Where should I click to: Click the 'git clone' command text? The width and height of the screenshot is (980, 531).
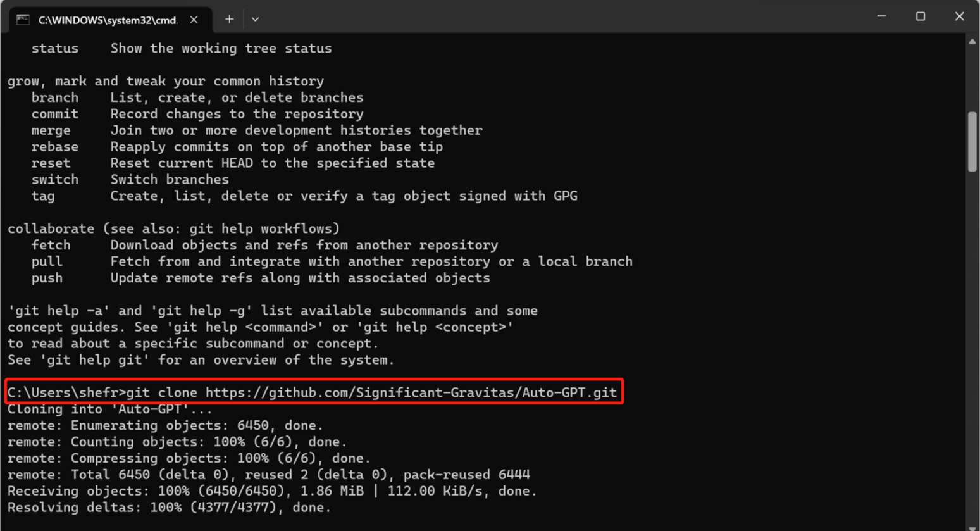tap(162, 392)
